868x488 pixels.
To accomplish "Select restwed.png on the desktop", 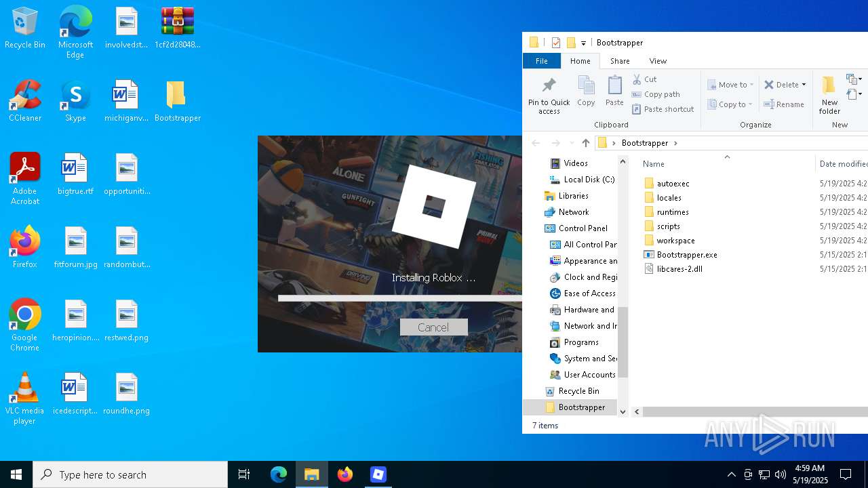I will pos(126,321).
